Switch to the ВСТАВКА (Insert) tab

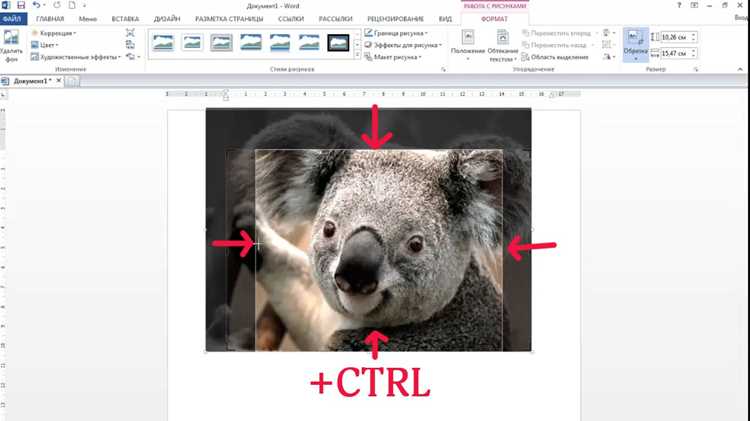(x=125, y=19)
